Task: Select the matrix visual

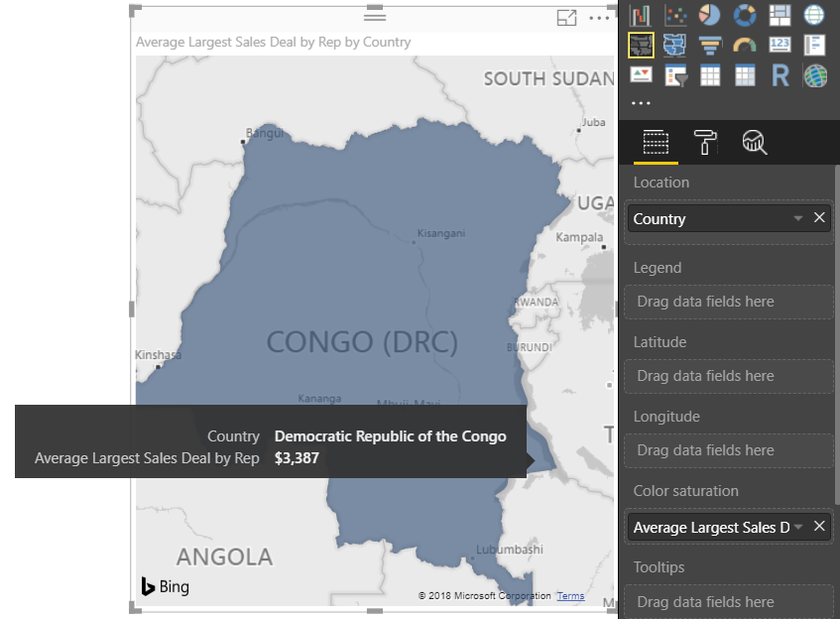Action: (745, 74)
